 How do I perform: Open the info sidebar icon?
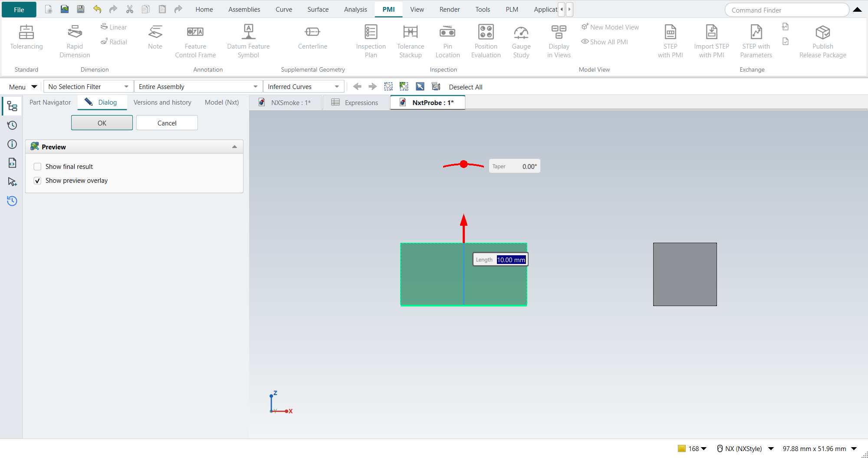tap(12, 144)
